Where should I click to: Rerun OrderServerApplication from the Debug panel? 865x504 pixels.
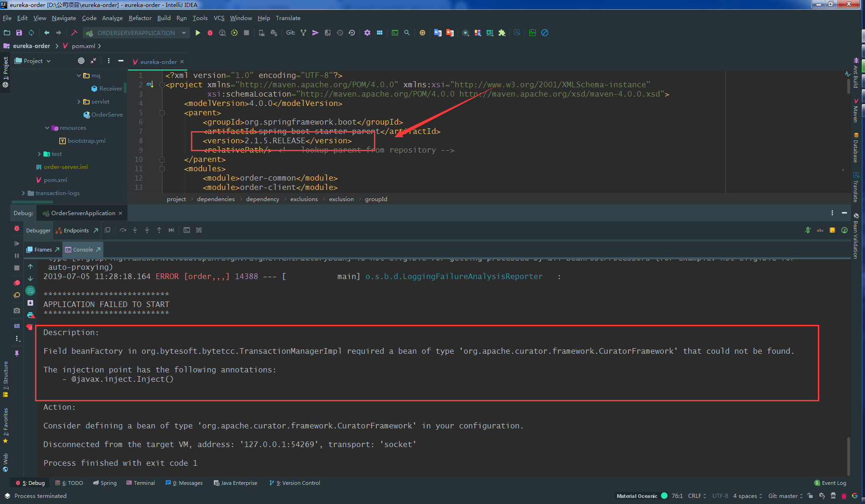point(17,229)
